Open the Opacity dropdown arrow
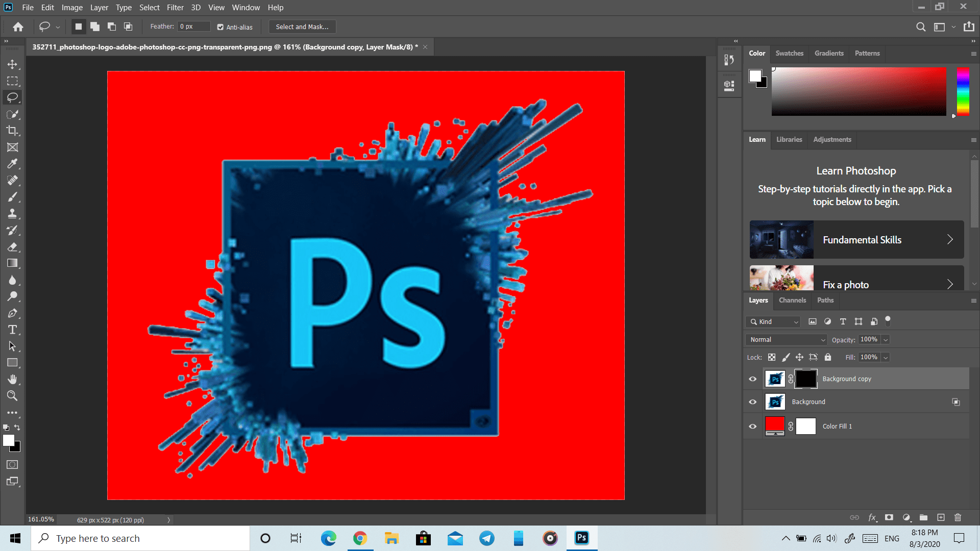Image resolution: width=980 pixels, height=551 pixels. tap(886, 340)
